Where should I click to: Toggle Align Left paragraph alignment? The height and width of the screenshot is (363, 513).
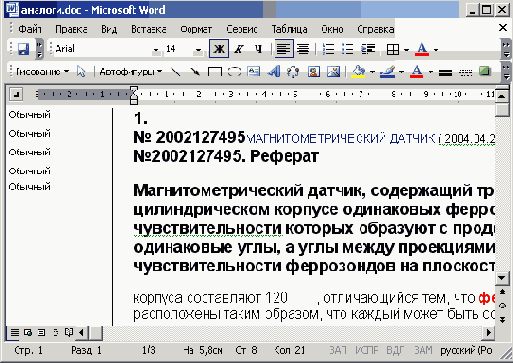click(x=283, y=49)
